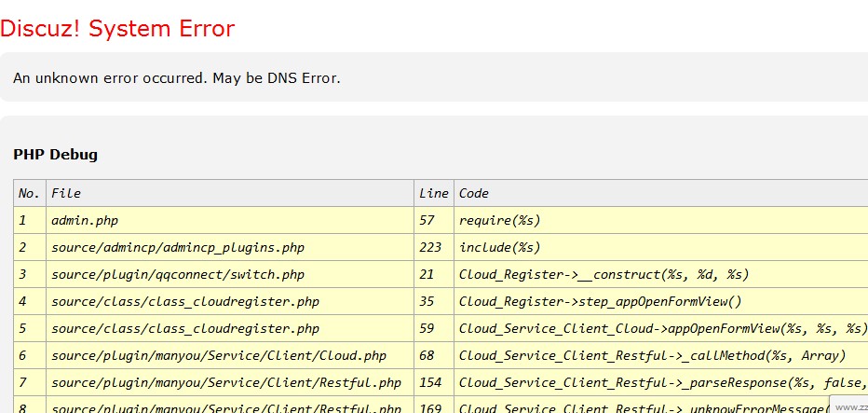Click the admincp_plugins.php file path cell
The image size is (868, 413).
point(178,247)
